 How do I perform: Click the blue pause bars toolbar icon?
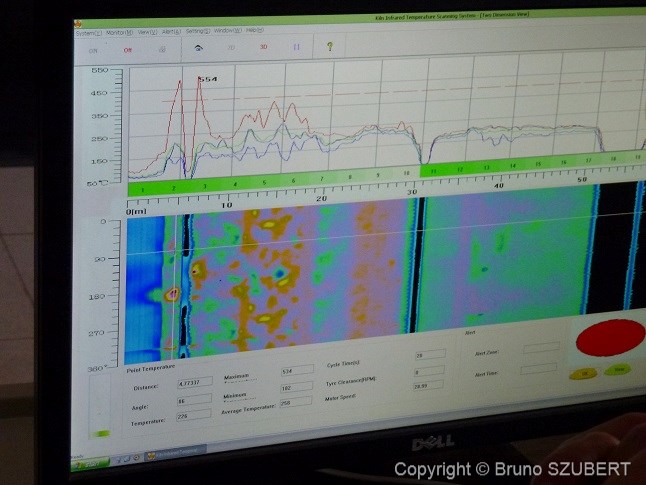pos(296,47)
